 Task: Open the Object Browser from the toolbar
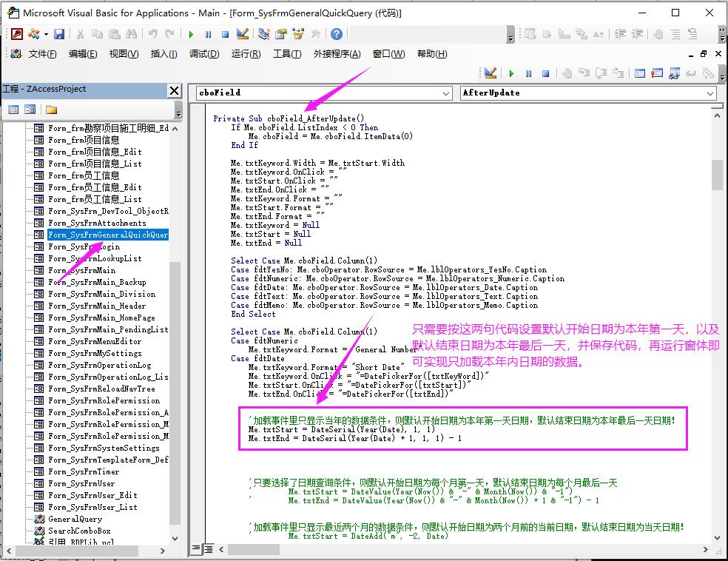298,34
